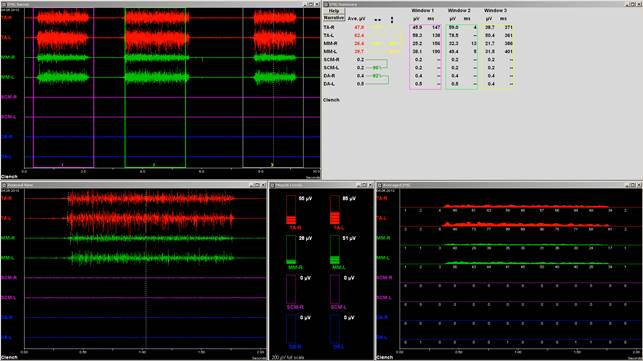
Task: Maximize the EMG summary window
Action: point(633,4)
